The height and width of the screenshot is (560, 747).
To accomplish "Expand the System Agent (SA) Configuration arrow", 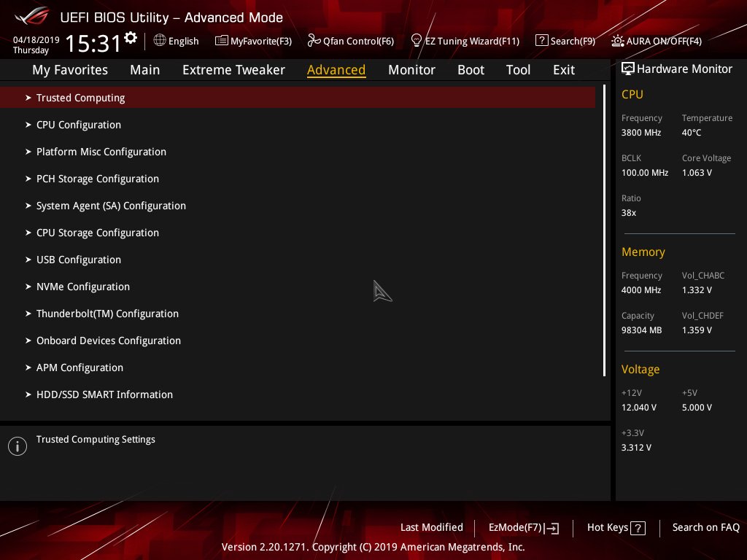I will click(28, 206).
